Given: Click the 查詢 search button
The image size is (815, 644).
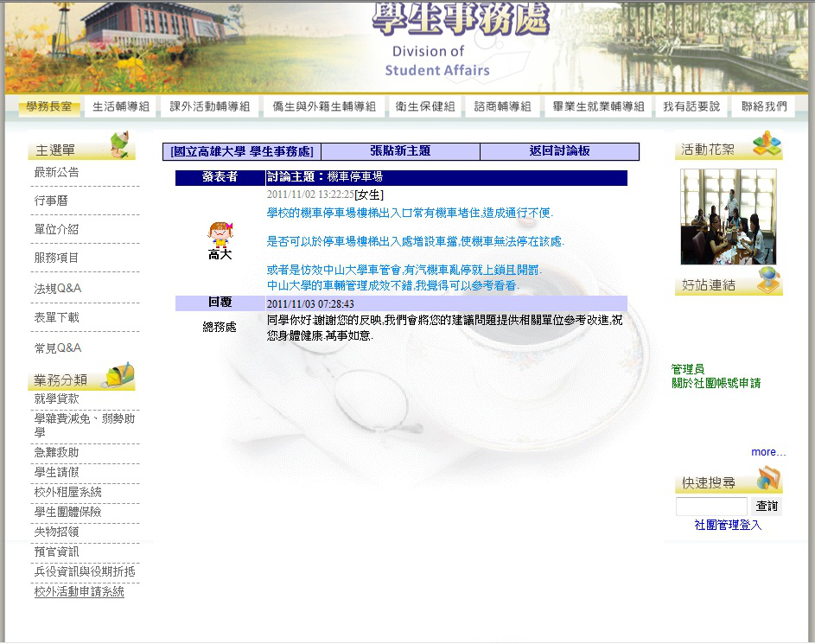Looking at the screenshot, I should pos(767,507).
